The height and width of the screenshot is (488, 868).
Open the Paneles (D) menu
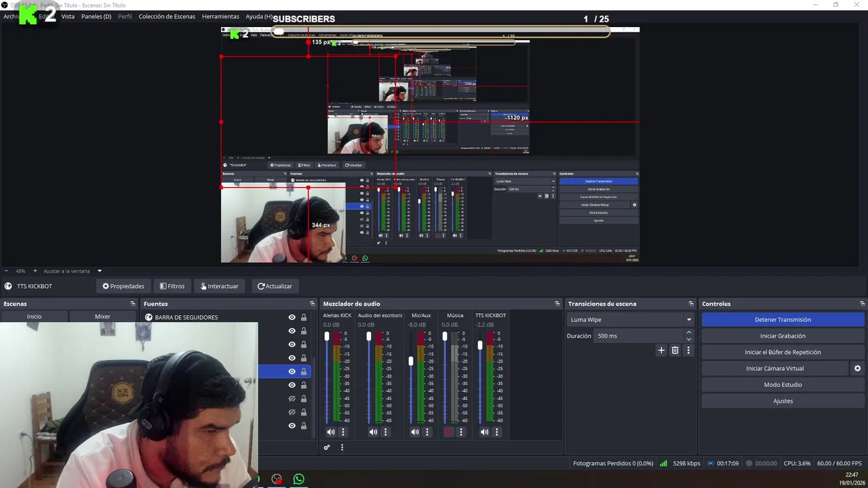point(96,16)
